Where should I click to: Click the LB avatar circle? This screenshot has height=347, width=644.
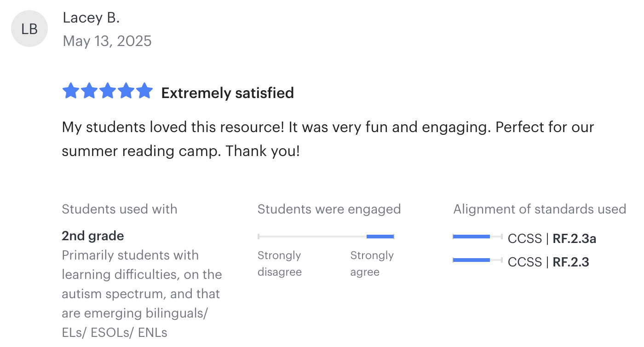pos(29,29)
